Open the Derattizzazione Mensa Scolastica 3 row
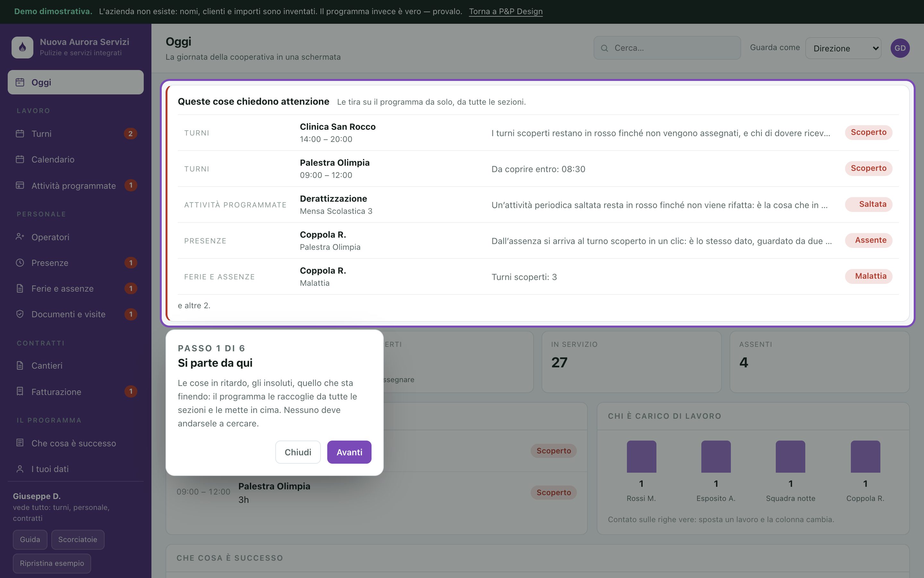The height and width of the screenshot is (578, 924). pyautogui.click(x=538, y=205)
